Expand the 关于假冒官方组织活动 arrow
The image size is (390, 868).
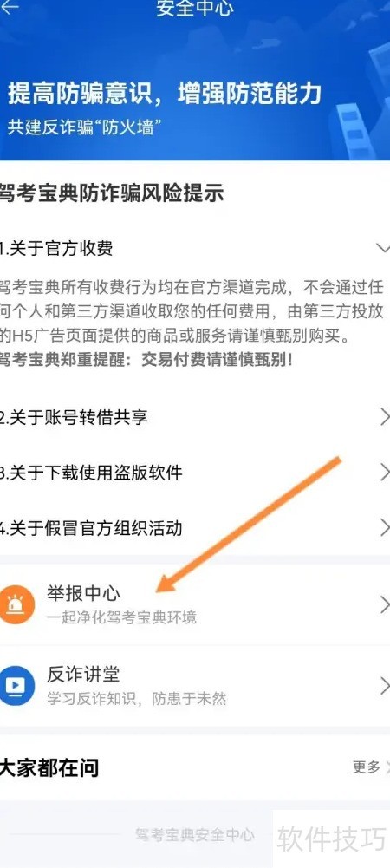pos(385,527)
